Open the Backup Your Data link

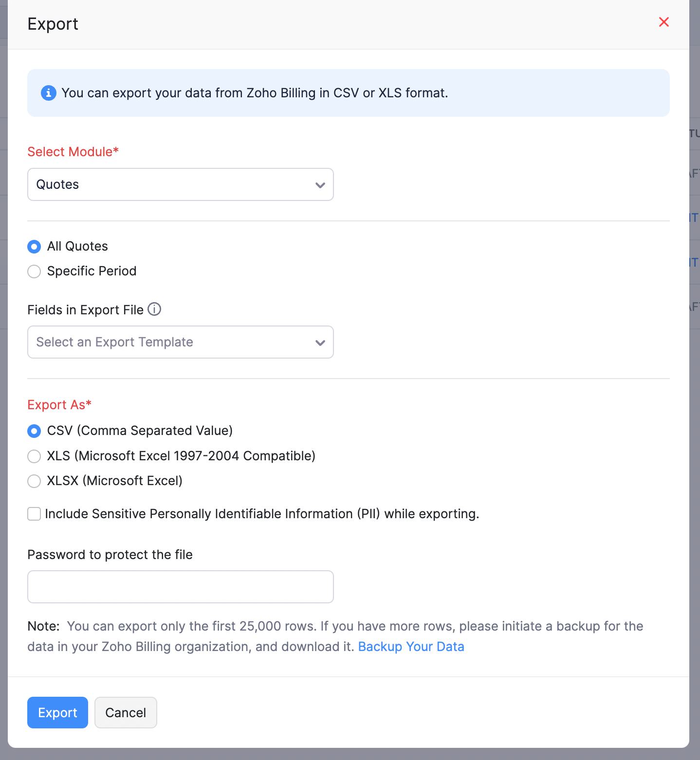click(x=411, y=647)
